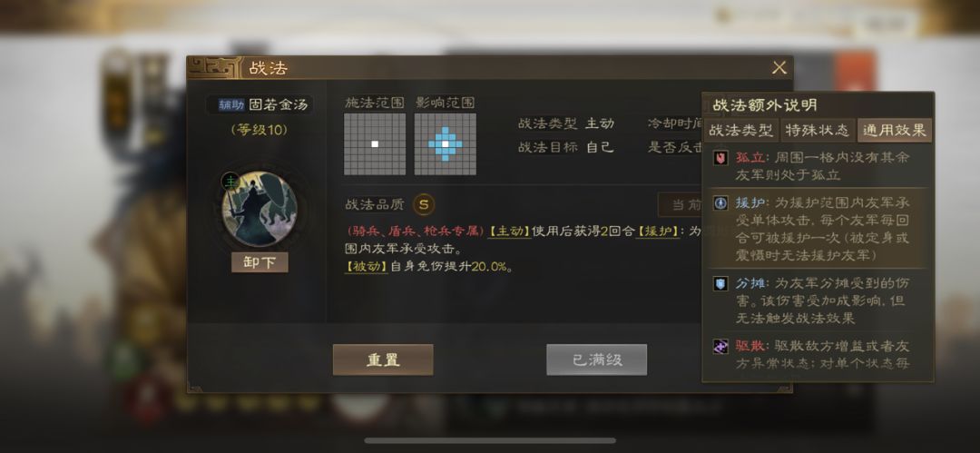Screen dimensions: 980x453
Task: Click the 辅助 type tag
Action: pos(231,104)
